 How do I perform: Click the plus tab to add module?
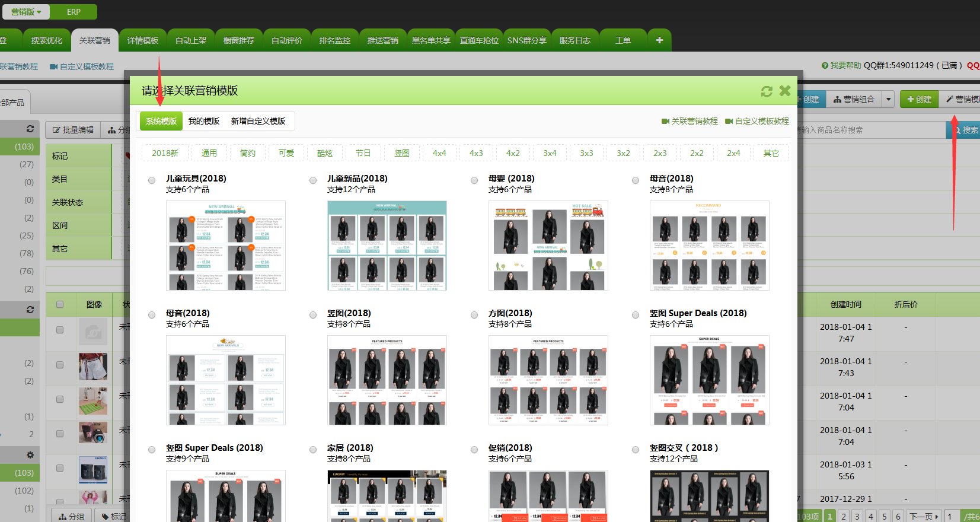click(x=659, y=40)
